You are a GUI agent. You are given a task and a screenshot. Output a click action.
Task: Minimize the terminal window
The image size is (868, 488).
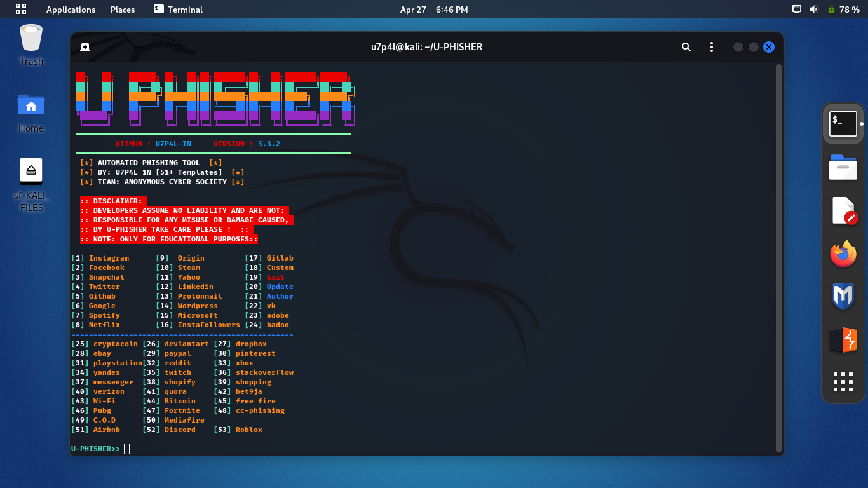pyautogui.click(x=738, y=47)
